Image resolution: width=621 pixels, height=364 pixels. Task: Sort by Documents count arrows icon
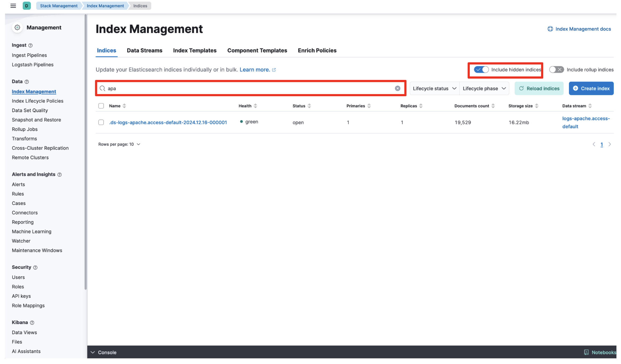click(x=493, y=106)
